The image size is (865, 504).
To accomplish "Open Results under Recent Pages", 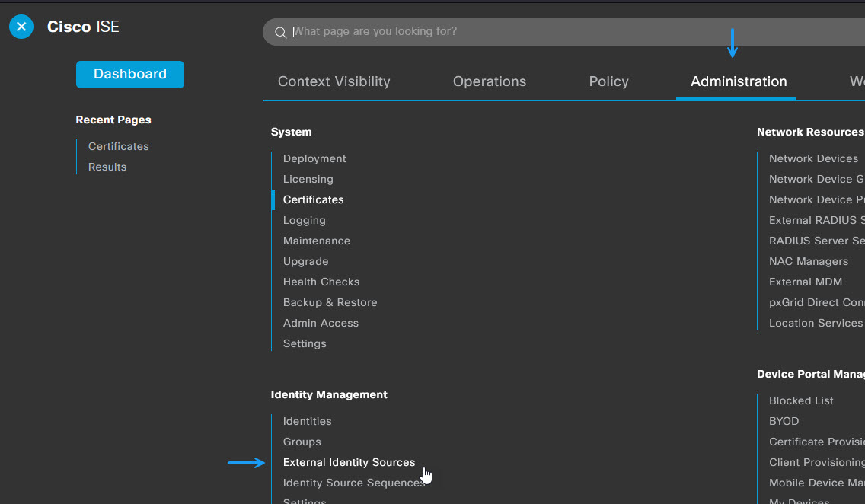I will 107,167.
